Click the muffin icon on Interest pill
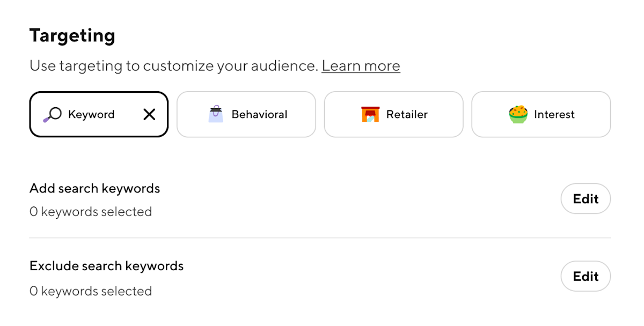 (517, 114)
